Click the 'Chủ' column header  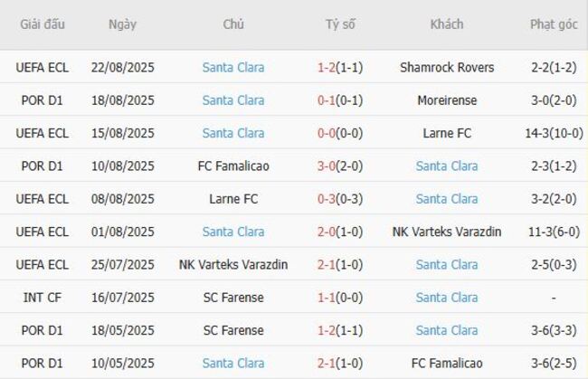tap(233, 24)
